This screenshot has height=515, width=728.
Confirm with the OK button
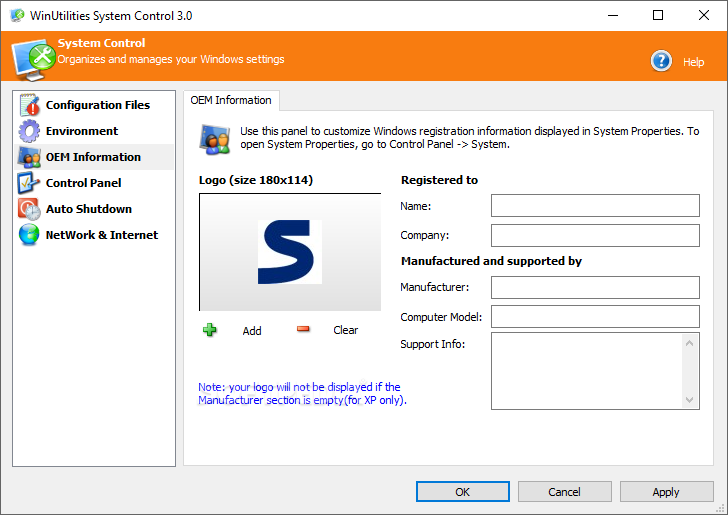[x=462, y=492]
